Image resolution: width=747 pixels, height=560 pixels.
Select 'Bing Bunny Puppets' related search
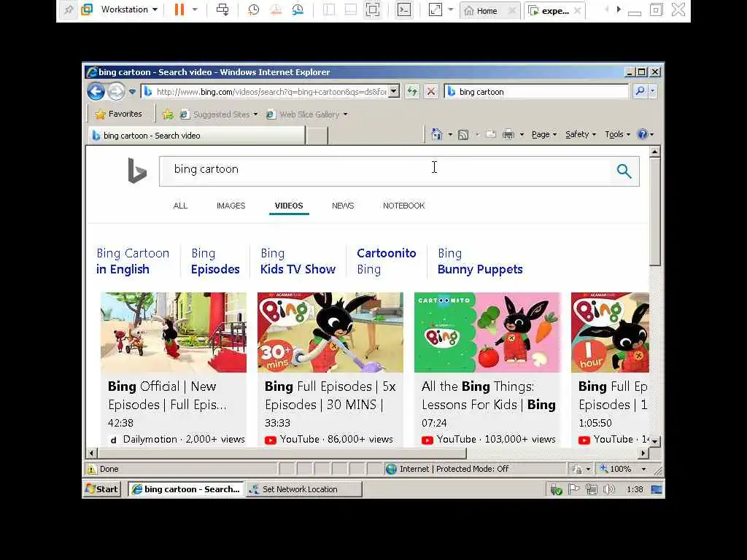tap(480, 261)
